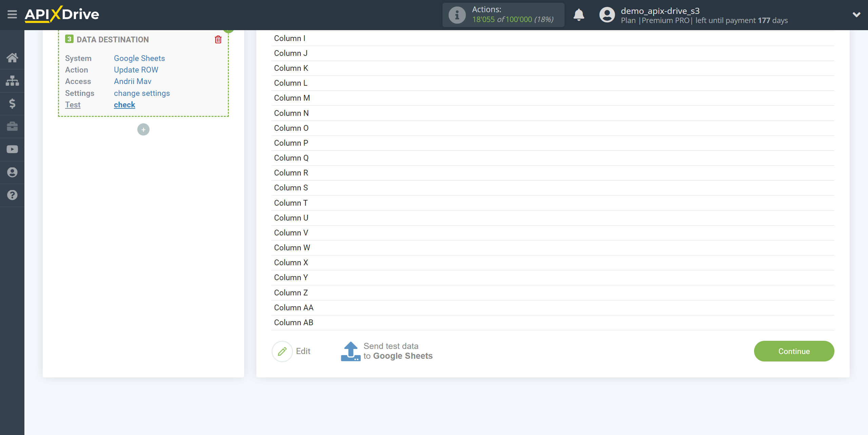Viewport: 868px width, 435px height.
Task: Click Continue to proceed
Action: click(794, 351)
